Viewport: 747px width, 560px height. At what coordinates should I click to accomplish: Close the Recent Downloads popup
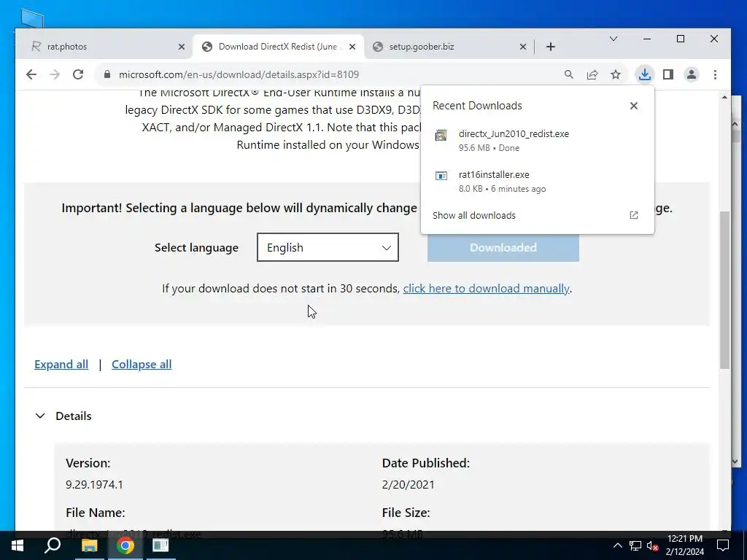coord(634,106)
